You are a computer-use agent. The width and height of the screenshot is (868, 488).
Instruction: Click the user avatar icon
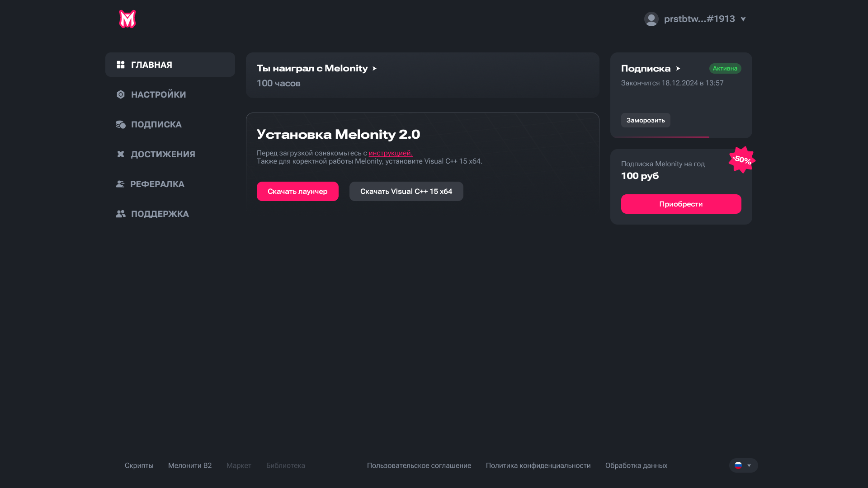coord(651,19)
